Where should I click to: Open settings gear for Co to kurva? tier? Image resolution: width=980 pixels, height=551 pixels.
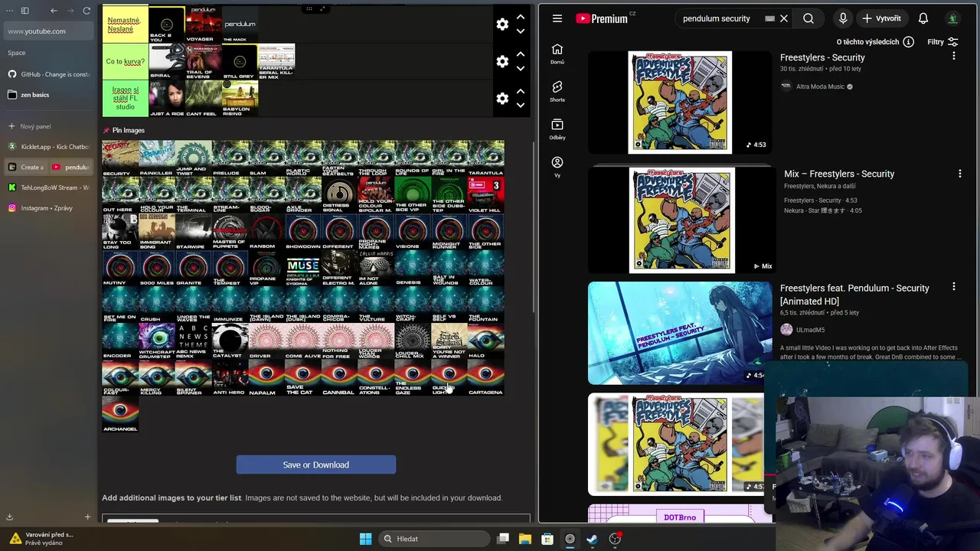tap(502, 61)
